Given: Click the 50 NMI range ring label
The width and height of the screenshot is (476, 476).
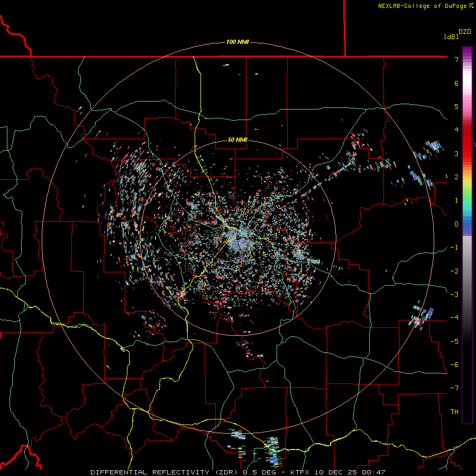Looking at the screenshot, I should [237, 140].
